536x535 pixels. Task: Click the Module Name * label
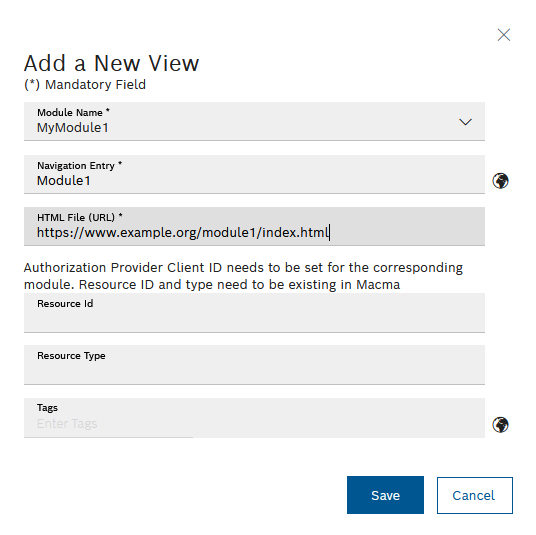[x=73, y=112]
